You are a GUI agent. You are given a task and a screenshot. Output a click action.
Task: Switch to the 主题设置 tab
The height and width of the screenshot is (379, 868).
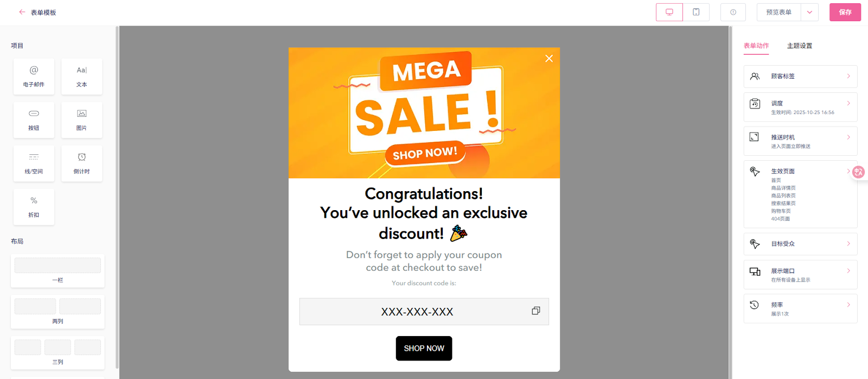point(799,46)
